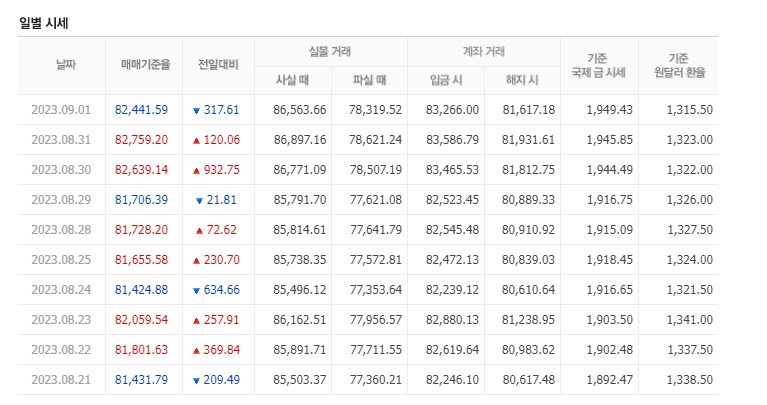Click the base rate value 81,728.20

click(141, 229)
